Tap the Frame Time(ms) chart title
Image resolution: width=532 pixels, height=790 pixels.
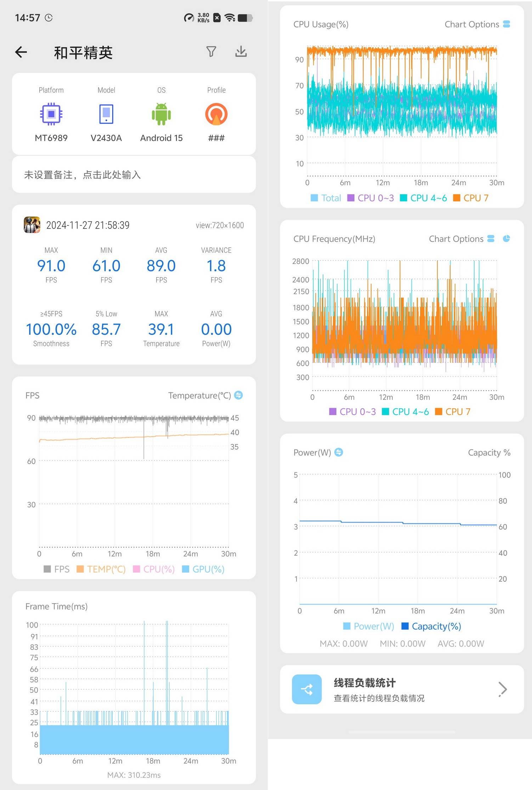56,606
